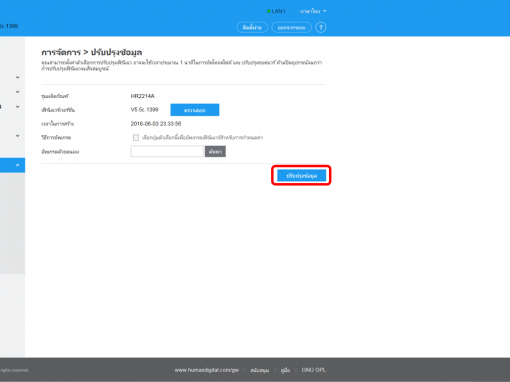Open the GNU GPL footer link

click(314, 370)
